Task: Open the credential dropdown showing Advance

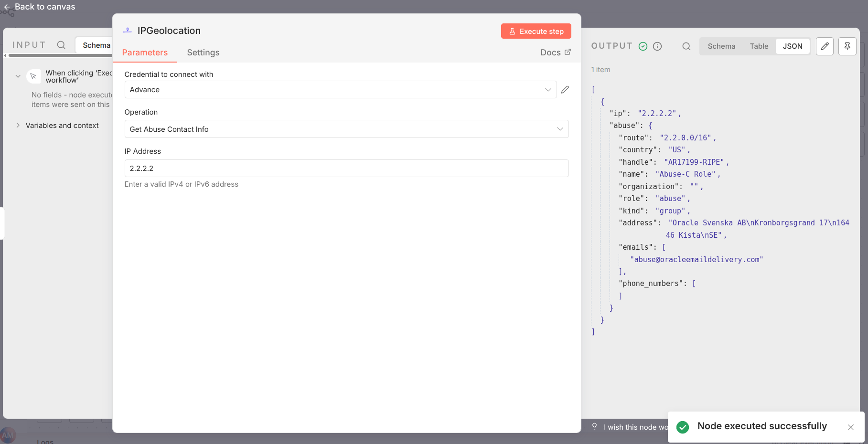Action: tap(340, 90)
